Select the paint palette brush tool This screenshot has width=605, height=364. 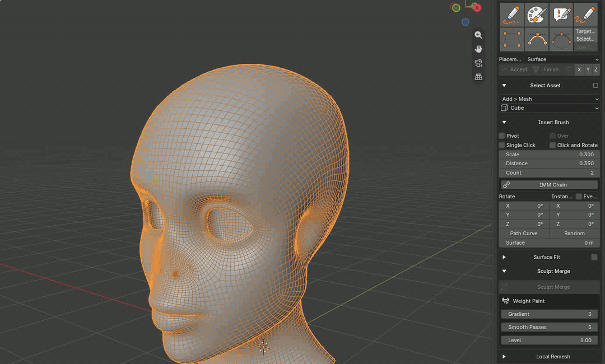[537, 15]
